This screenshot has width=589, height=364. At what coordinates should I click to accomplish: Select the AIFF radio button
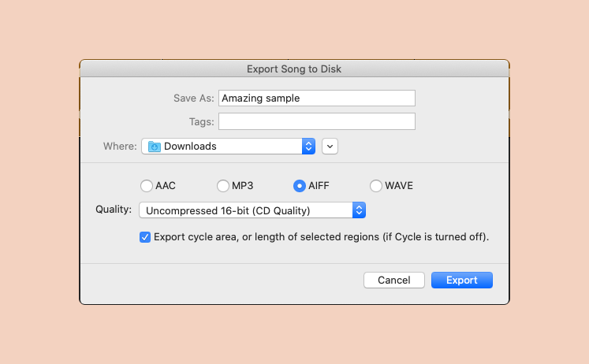[300, 186]
